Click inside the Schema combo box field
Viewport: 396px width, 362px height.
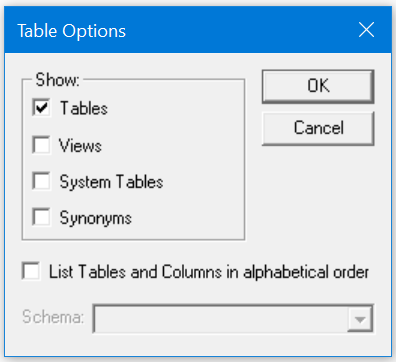(220, 319)
